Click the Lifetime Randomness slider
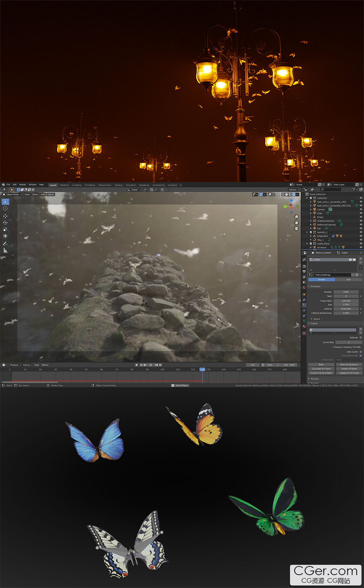Screen dimensions: 364x588 coord(346,313)
